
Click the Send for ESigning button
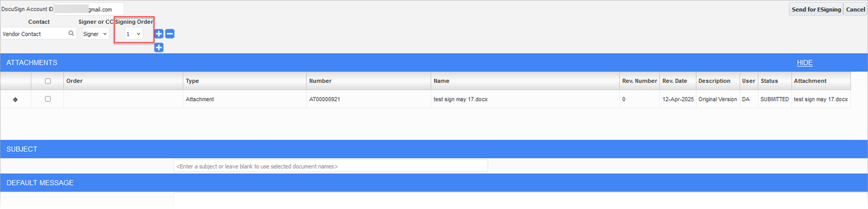click(x=816, y=9)
